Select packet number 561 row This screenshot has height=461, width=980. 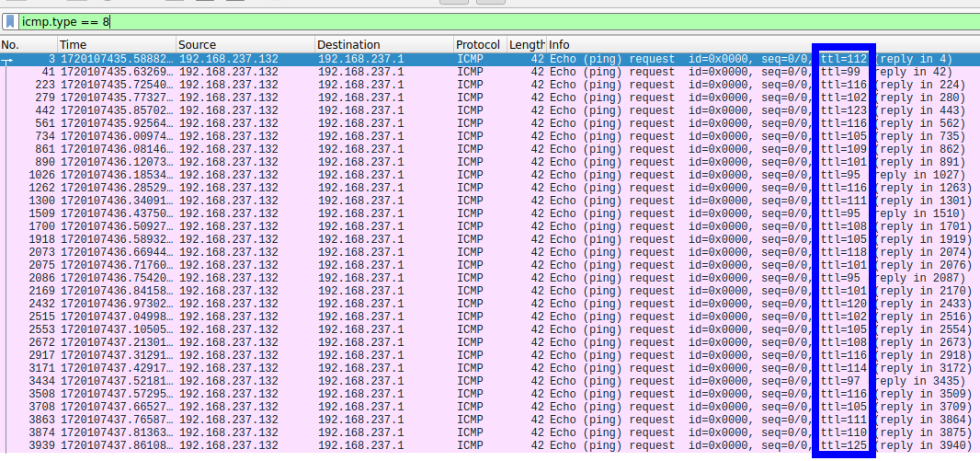(490, 123)
